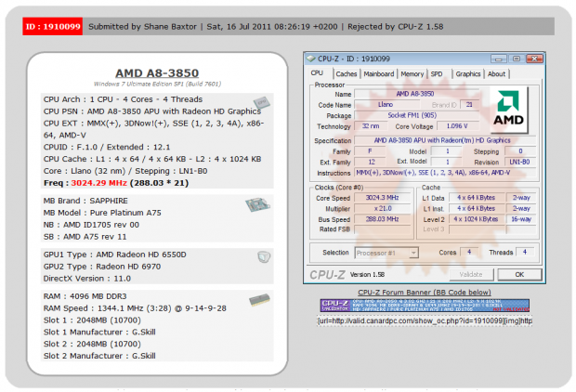576x392 pixels.
Task: Click the AMD logo in CPU-Z window
Action: click(x=509, y=109)
